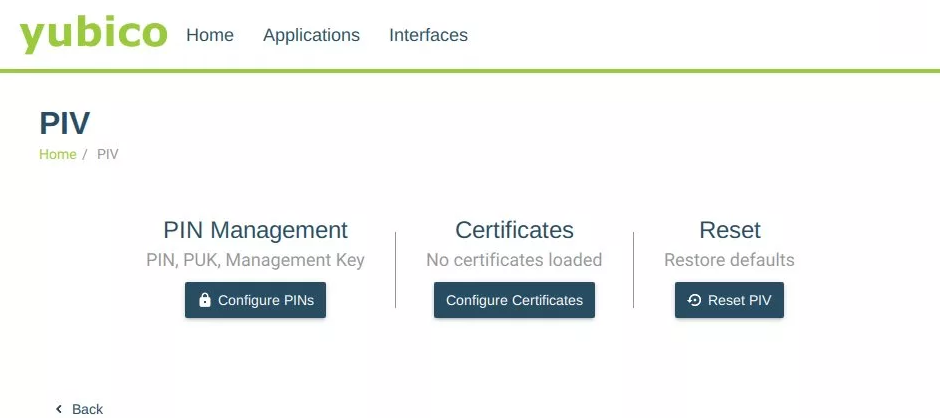The width and height of the screenshot is (940, 418).
Task: Open the Applications menu
Action: (311, 35)
